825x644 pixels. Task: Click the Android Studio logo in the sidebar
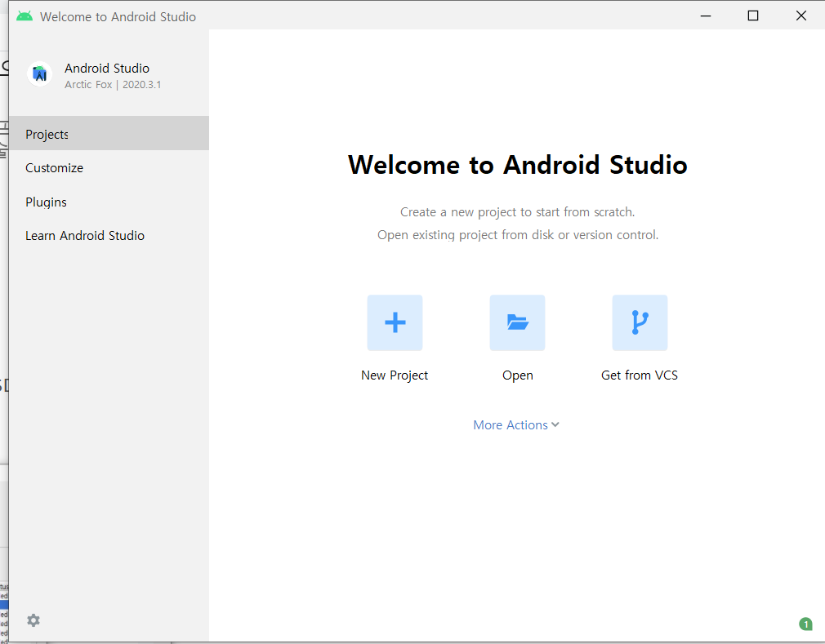(x=39, y=74)
